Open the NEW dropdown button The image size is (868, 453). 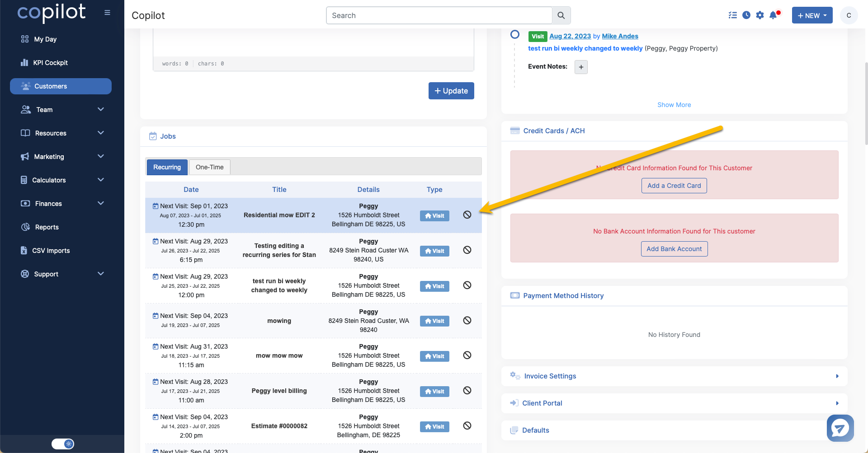[812, 15]
